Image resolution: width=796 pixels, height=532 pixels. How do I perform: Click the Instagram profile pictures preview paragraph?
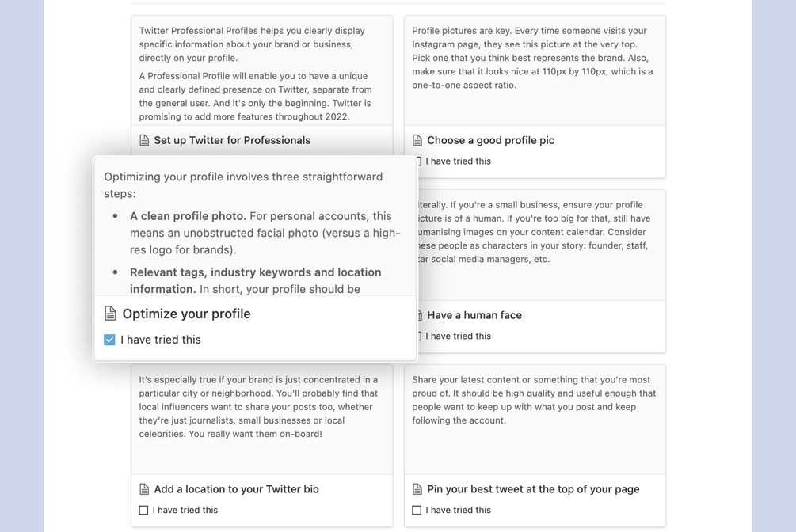coord(532,58)
